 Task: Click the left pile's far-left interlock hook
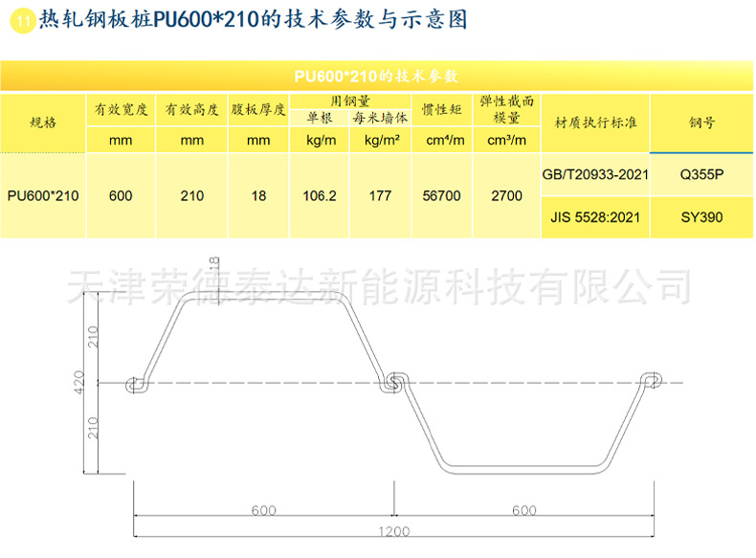tap(137, 385)
